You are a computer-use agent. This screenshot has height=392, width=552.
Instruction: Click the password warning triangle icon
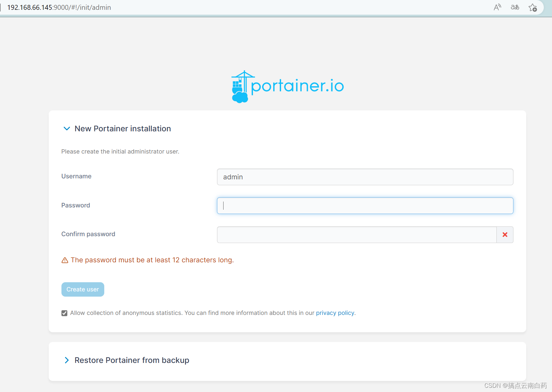click(x=65, y=260)
